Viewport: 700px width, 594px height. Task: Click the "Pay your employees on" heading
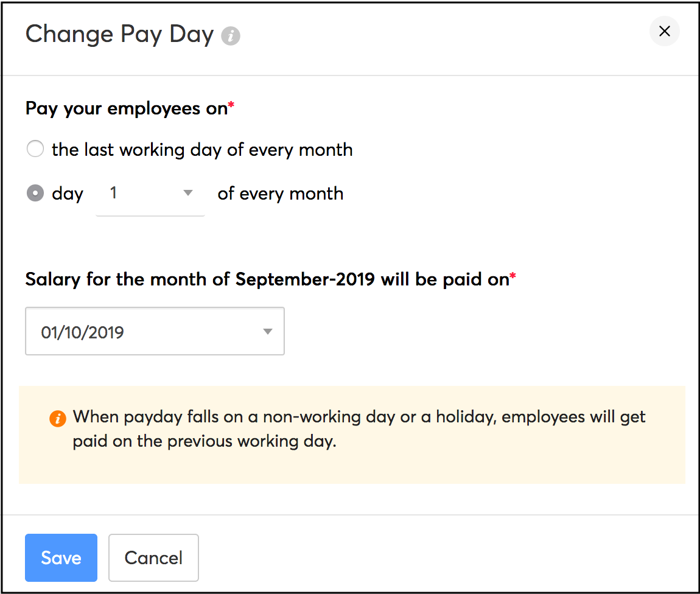point(126,108)
